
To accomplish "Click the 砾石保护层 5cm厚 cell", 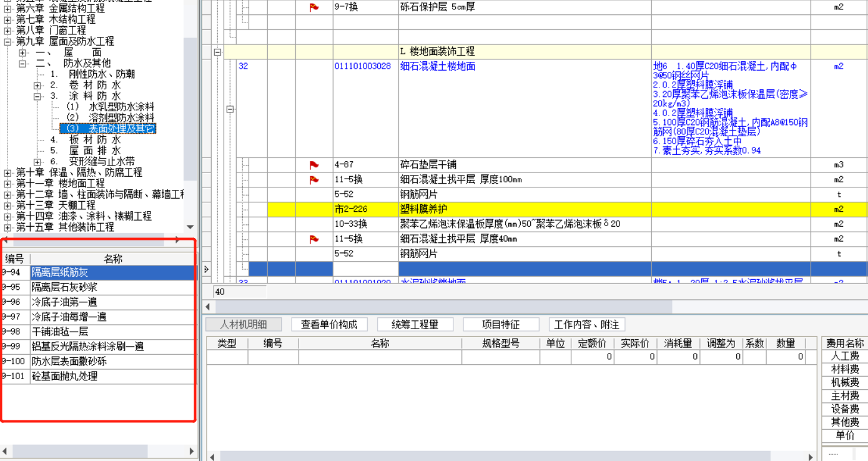I will [x=525, y=7].
